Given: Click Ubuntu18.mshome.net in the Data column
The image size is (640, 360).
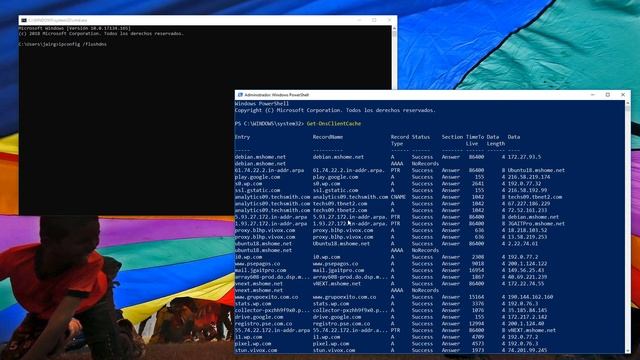Looking at the screenshot, I should [x=536, y=170].
